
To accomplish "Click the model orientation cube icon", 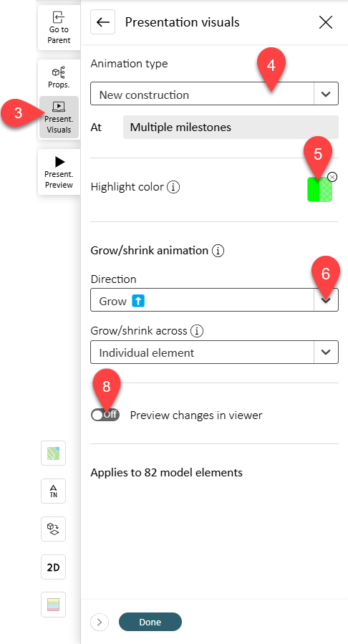I will [54, 529].
